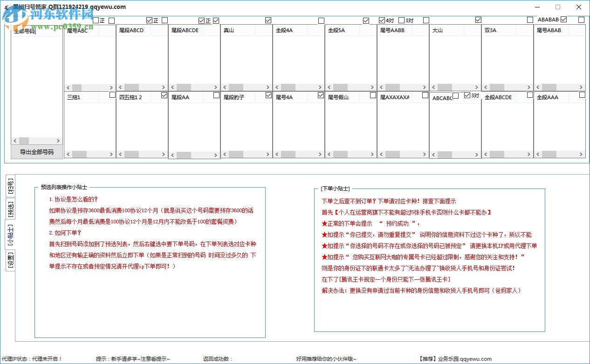Click the right scroll arrow under 全段AAA column

coord(581,154)
